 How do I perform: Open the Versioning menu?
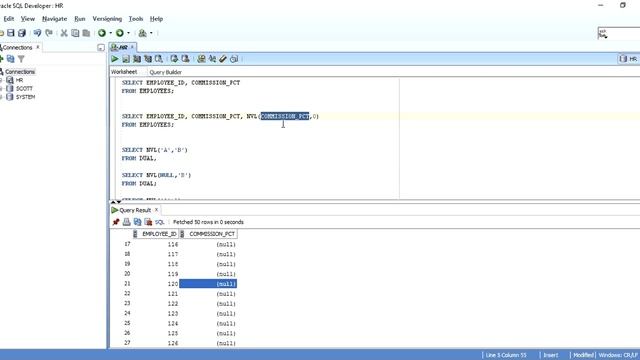pos(107,19)
